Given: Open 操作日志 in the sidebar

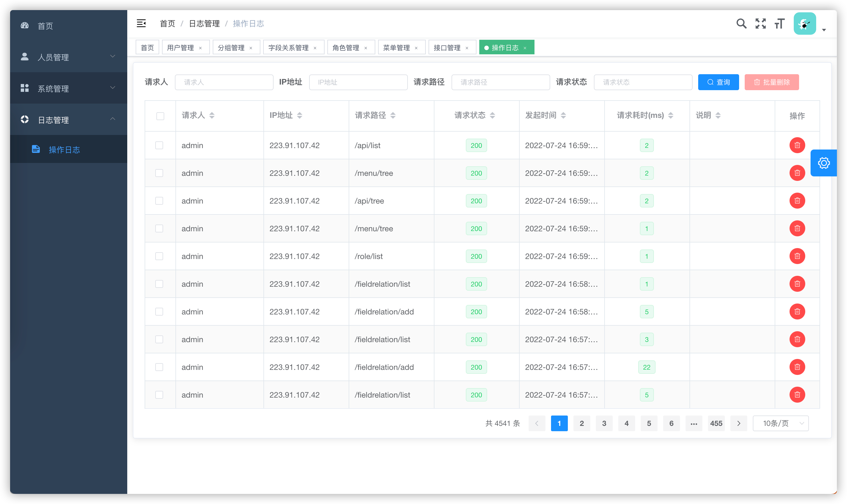Looking at the screenshot, I should tap(64, 150).
